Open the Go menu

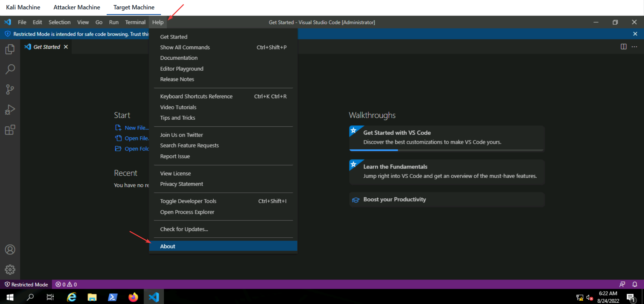[99, 22]
